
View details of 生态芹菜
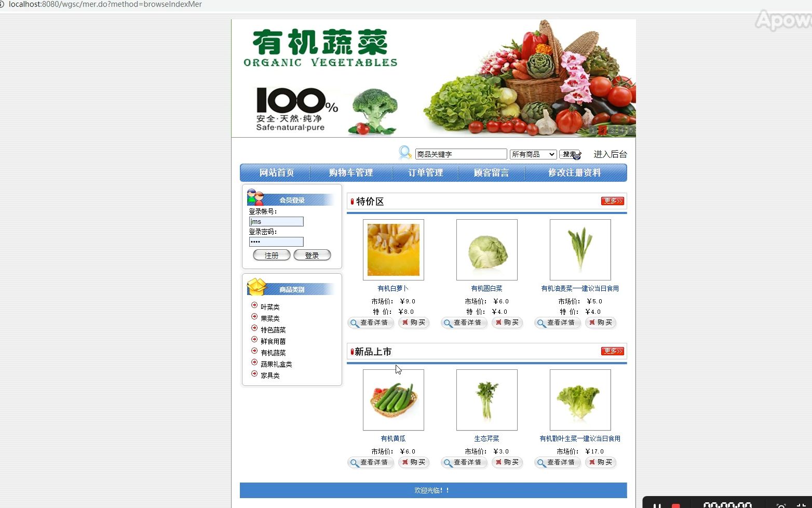click(464, 463)
